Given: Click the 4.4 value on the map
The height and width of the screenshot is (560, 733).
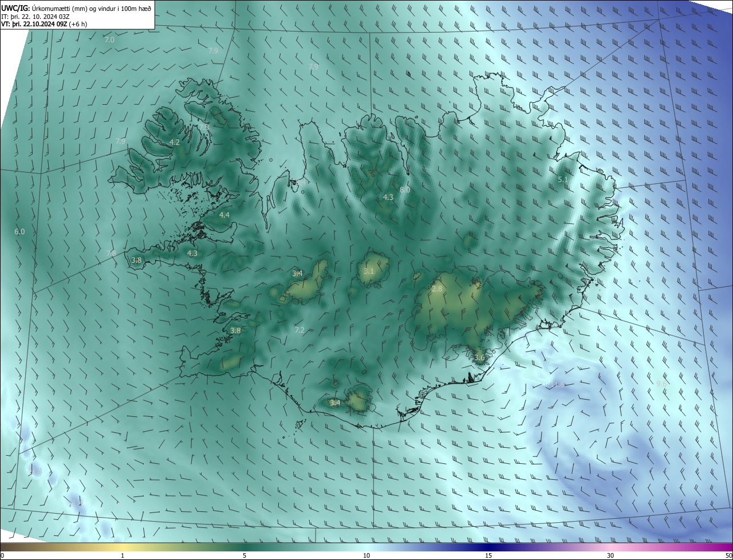Looking at the screenshot, I should click(x=224, y=215).
